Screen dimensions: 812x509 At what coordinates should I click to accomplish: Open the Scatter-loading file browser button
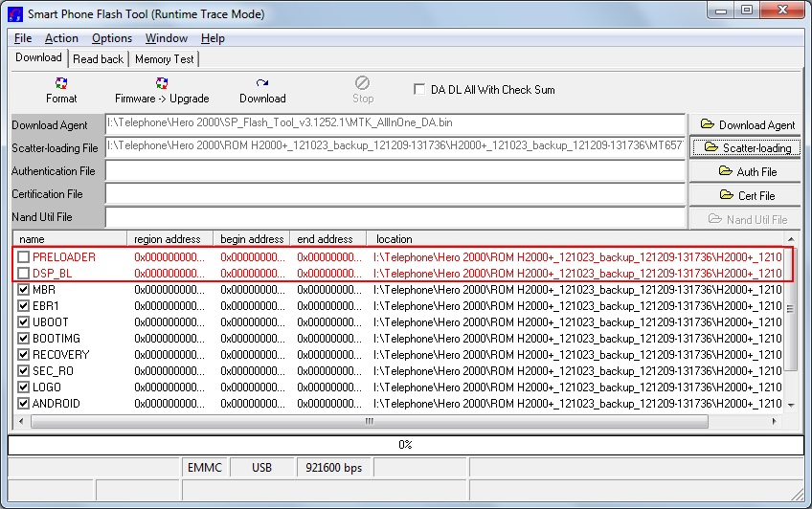(x=747, y=147)
